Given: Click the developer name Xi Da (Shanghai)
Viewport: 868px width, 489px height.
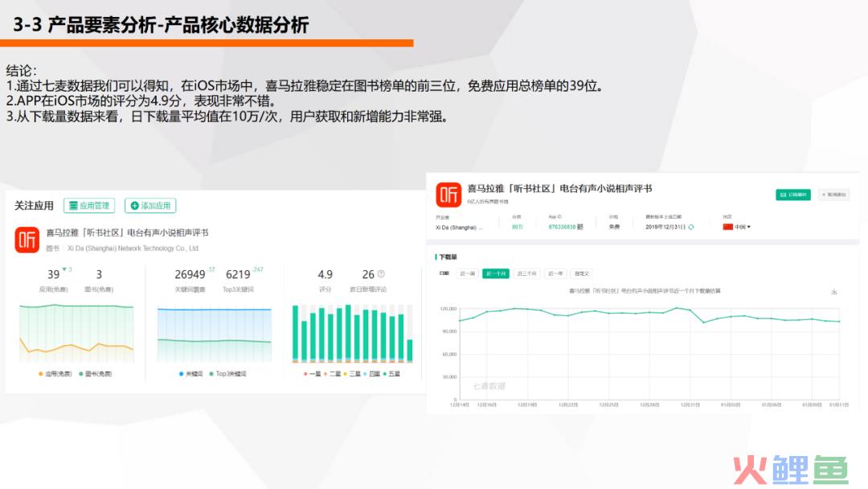Looking at the screenshot, I should (459, 228).
